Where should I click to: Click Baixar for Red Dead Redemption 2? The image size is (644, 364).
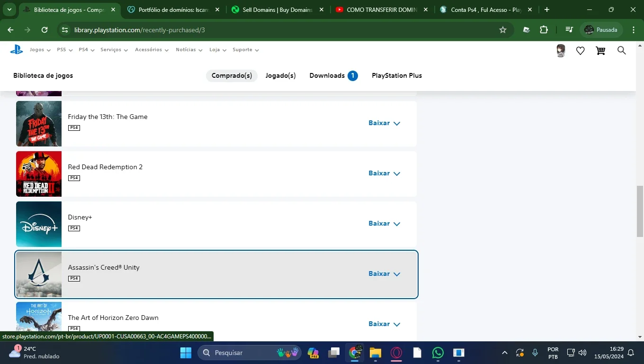(x=385, y=173)
